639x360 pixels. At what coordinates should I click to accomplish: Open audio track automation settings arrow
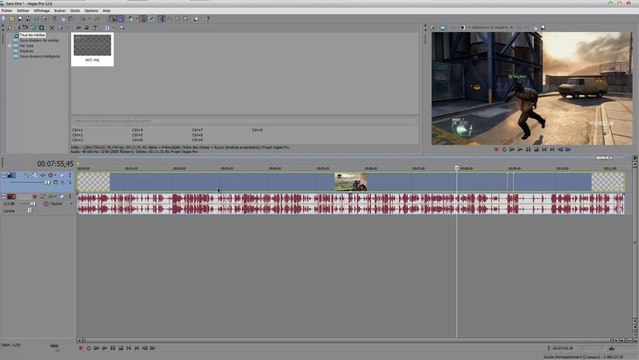55,197
